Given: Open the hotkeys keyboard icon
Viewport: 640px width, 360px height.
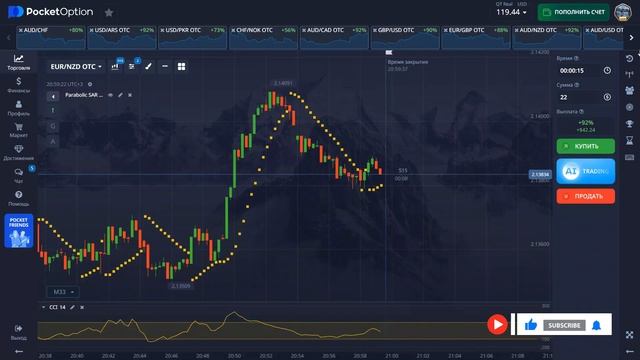Looking at the screenshot, I should [629, 157].
